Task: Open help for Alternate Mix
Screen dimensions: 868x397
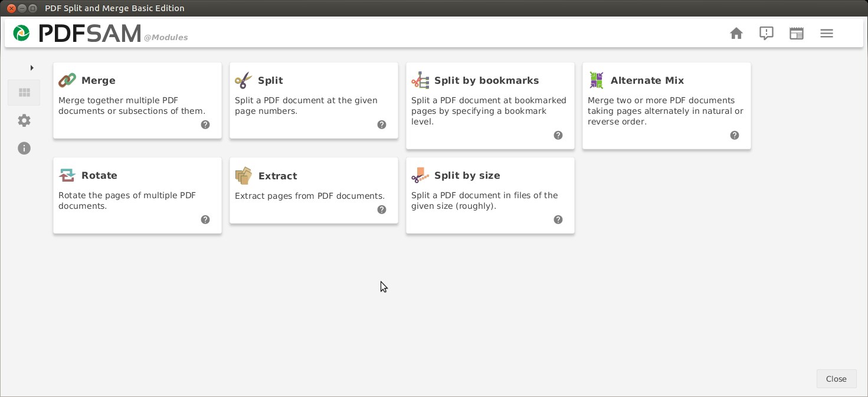Action: pyautogui.click(x=735, y=135)
